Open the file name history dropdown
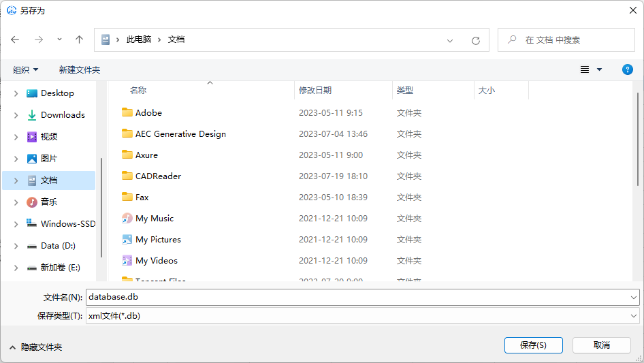 (634, 298)
